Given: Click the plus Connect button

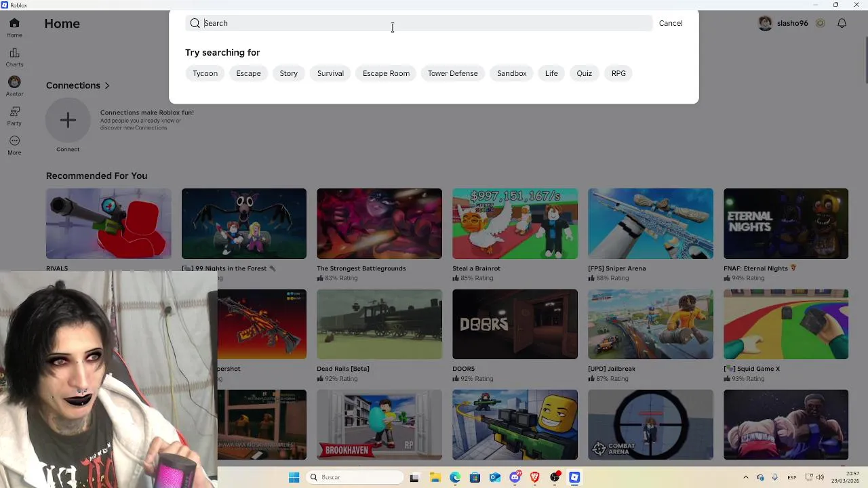Looking at the screenshot, I should [68, 121].
